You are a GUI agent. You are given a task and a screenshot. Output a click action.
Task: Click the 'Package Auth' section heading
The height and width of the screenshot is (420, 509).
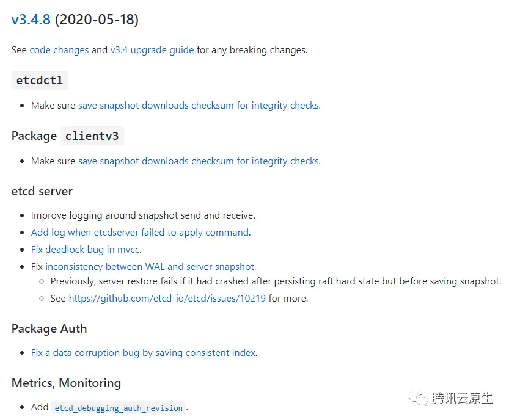(x=49, y=329)
